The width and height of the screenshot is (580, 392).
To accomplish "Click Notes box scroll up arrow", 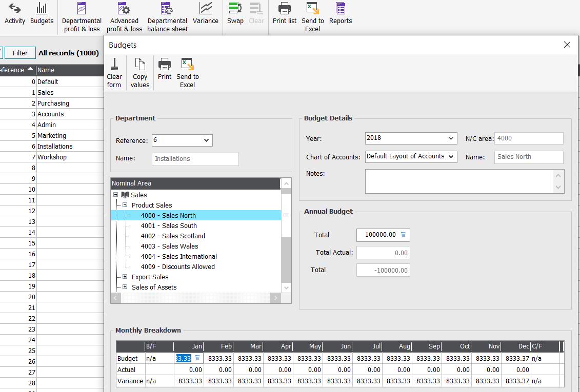I will (558, 175).
